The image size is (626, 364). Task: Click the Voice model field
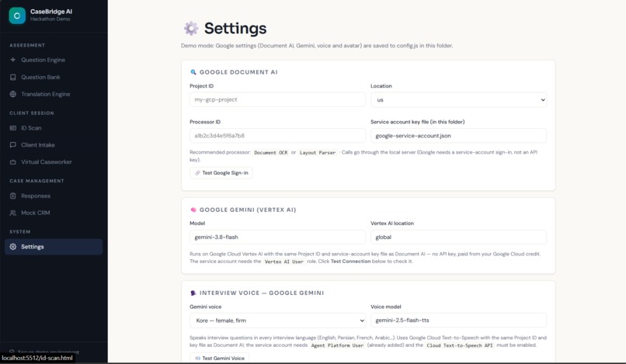click(x=458, y=321)
